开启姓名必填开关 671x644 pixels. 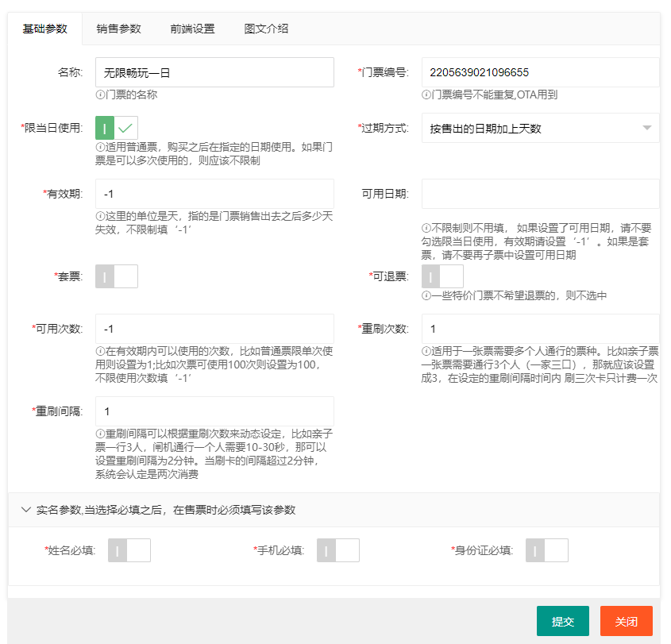129,550
